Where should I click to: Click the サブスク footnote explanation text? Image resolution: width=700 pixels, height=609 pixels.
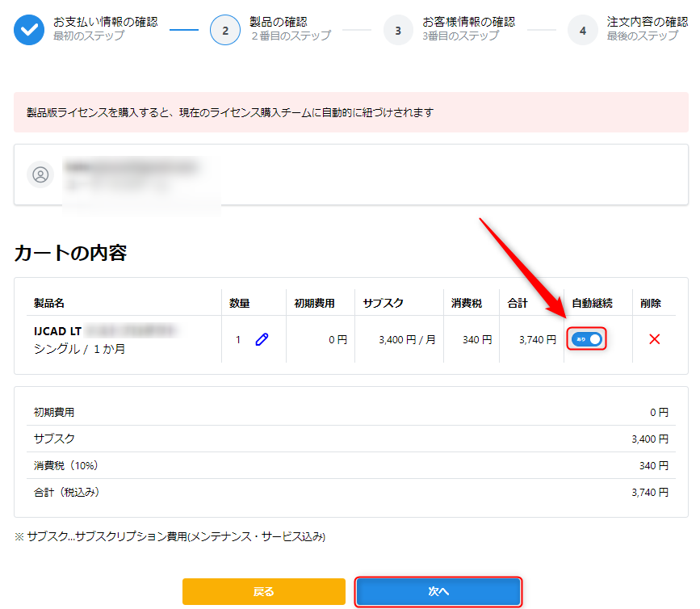[x=170, y=536]
